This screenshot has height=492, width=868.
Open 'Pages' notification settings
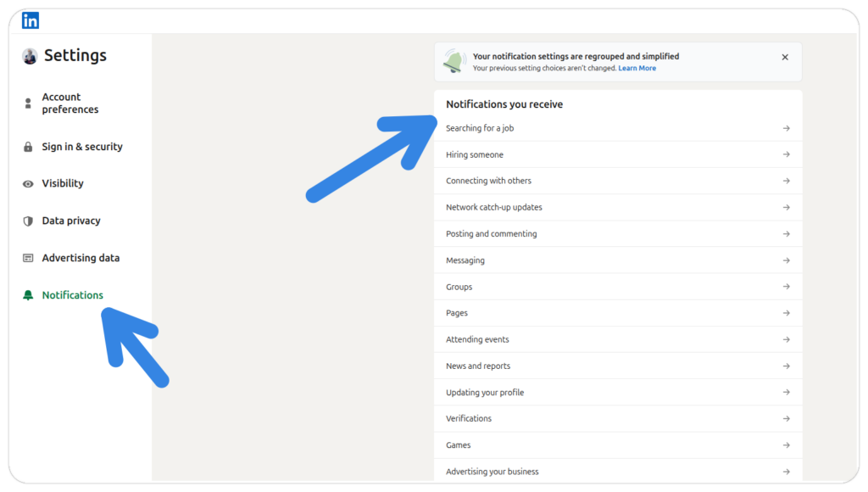click(618, 313)
